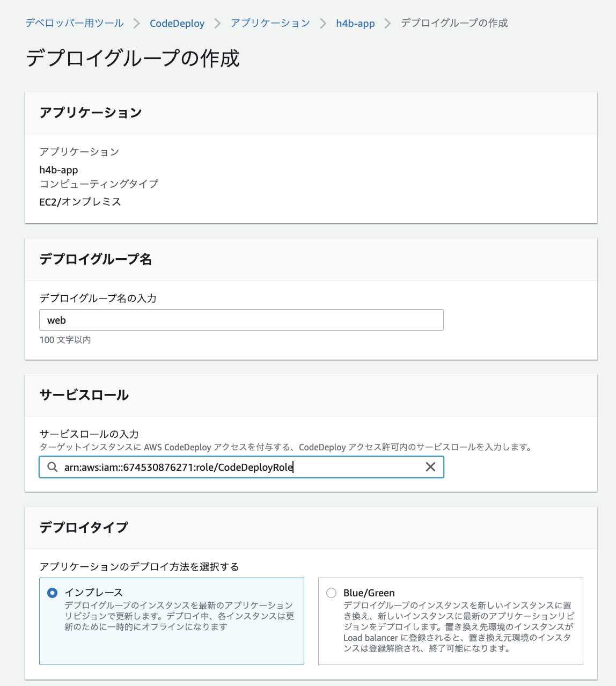Image resolution: width=616 pixels, height=686 pixels.
Task: Select the Blue/Green deployment type card
Action: pos(450,621)
